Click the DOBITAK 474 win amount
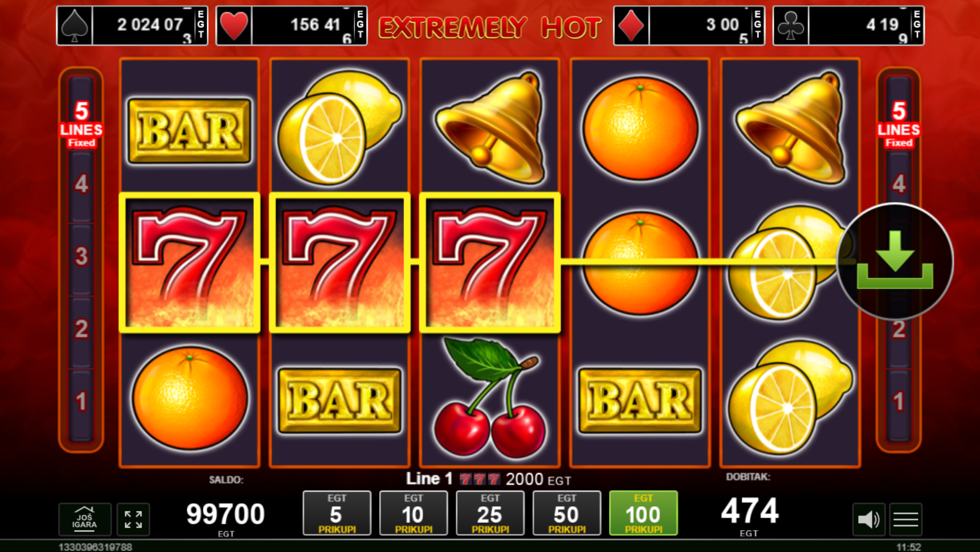 [749, 511]
